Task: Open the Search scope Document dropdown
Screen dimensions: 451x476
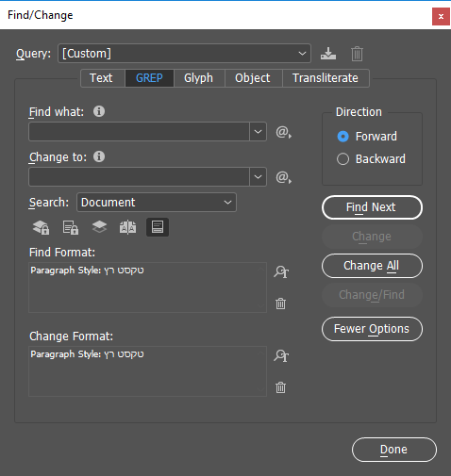Action: [157, 203]
